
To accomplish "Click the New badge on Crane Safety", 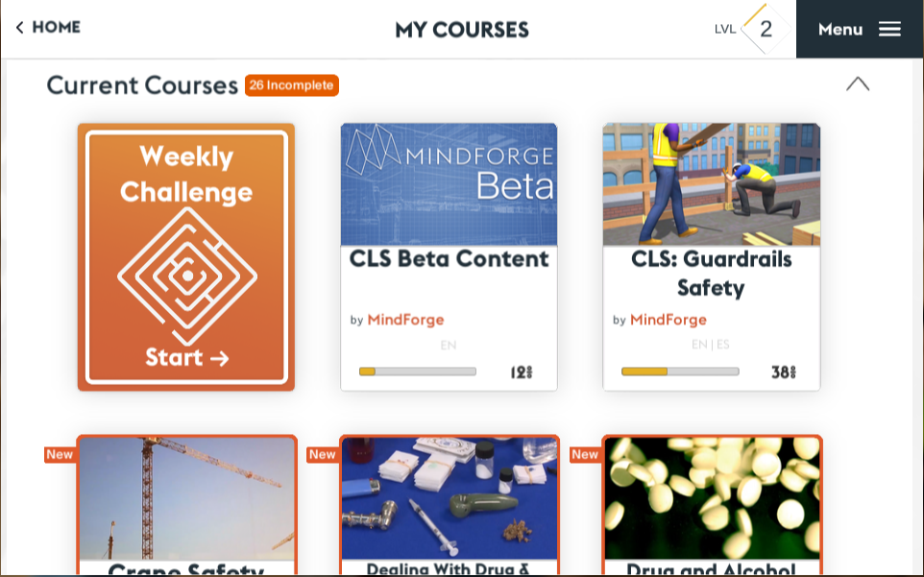I will click(x=60, y=454).
